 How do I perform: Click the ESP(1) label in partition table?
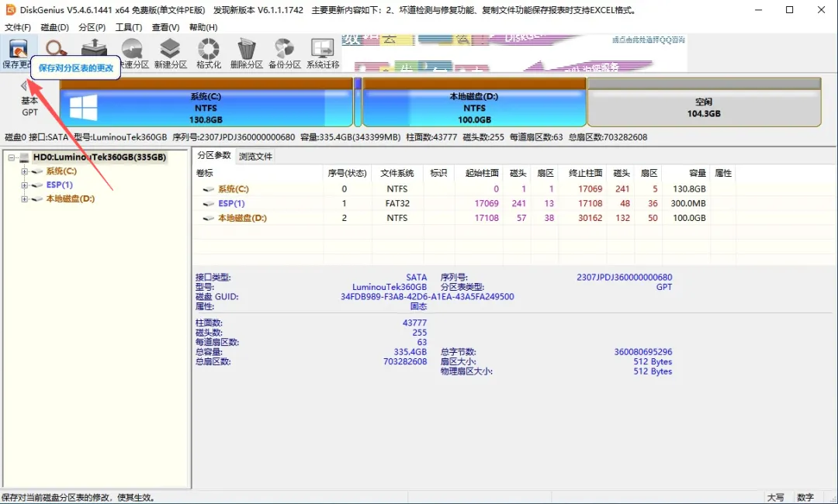coord(231,203)
